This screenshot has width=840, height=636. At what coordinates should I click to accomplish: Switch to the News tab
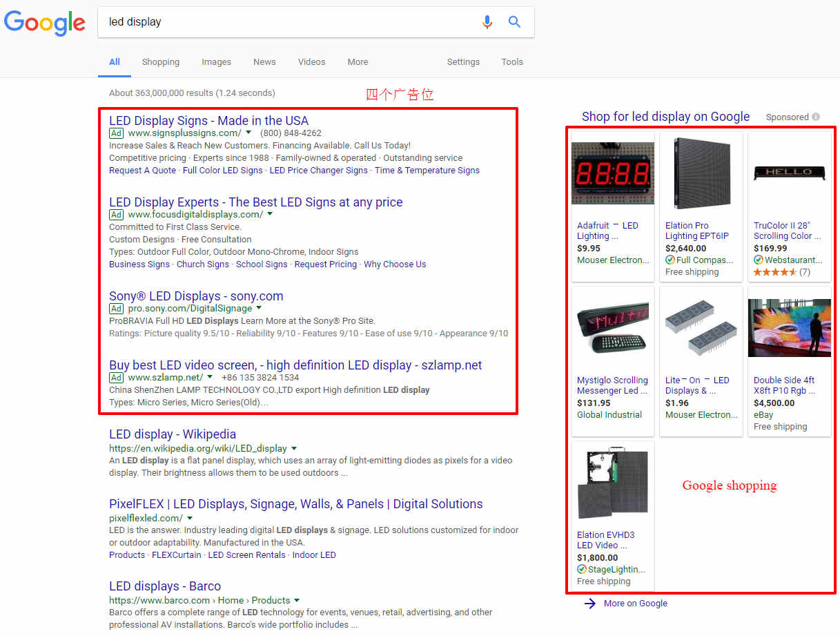click(264, 61)
